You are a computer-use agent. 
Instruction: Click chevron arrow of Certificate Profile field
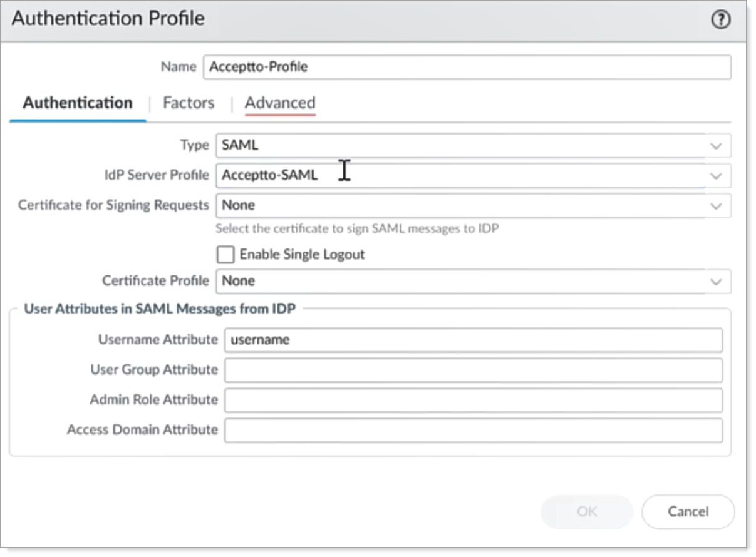click(x=717, y=282)
